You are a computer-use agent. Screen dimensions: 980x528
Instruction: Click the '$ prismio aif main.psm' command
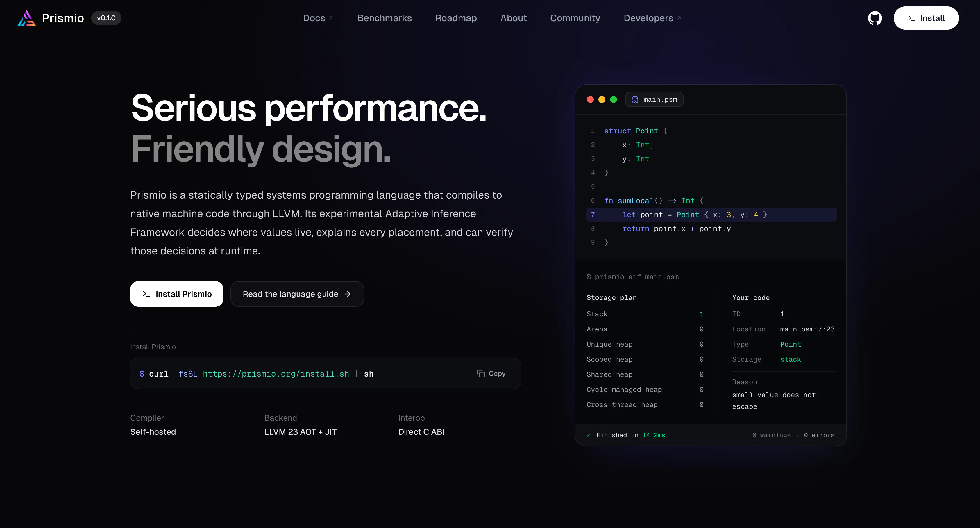tap(632, 277)
